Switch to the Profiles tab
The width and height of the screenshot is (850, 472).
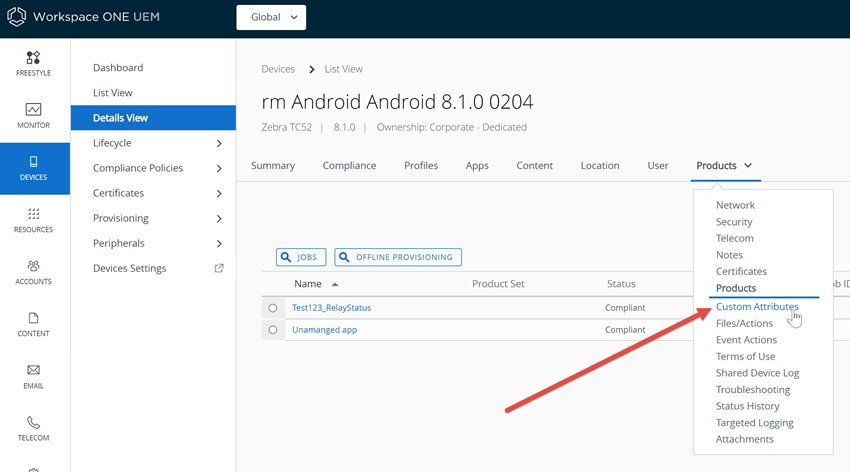(421, 165)
